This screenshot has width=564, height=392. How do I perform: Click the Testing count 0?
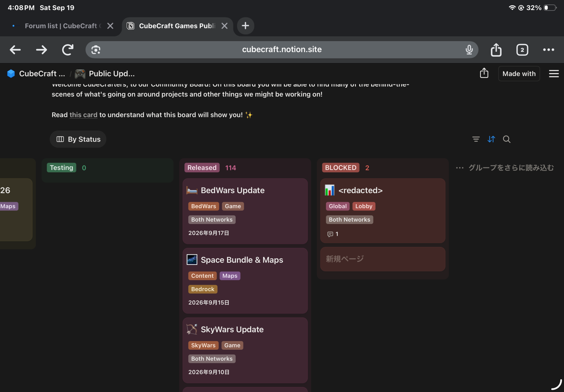84,168
